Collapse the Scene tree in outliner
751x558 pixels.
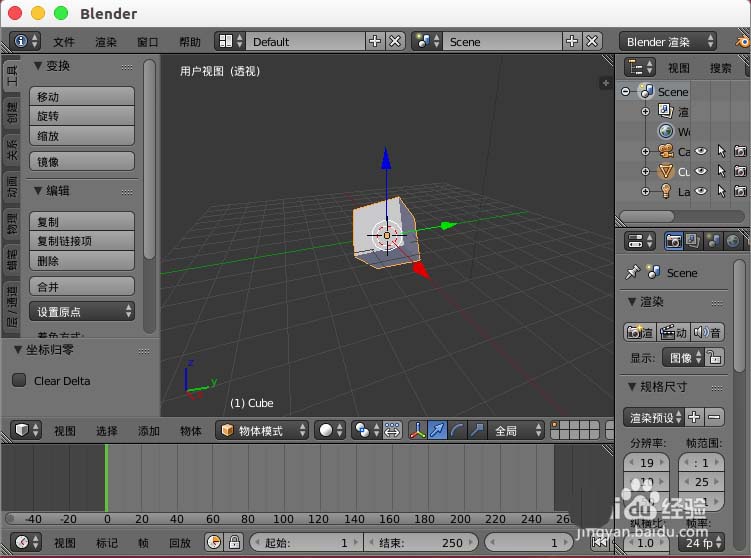[626, 91]
